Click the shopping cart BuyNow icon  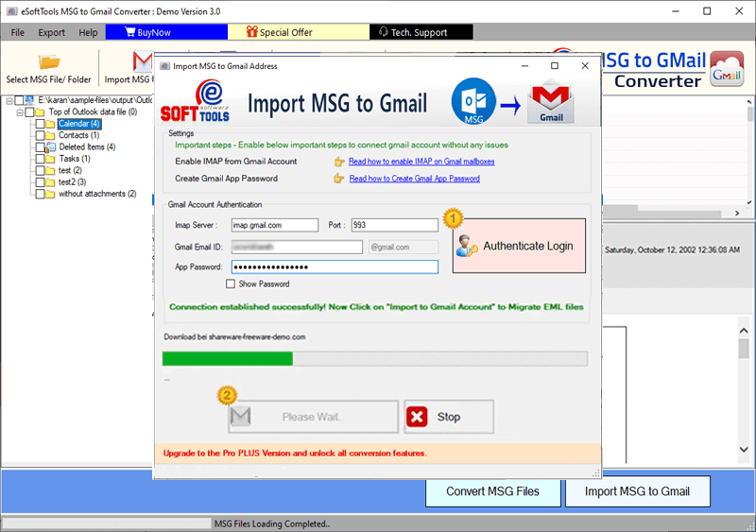click(x=129, y=32)
